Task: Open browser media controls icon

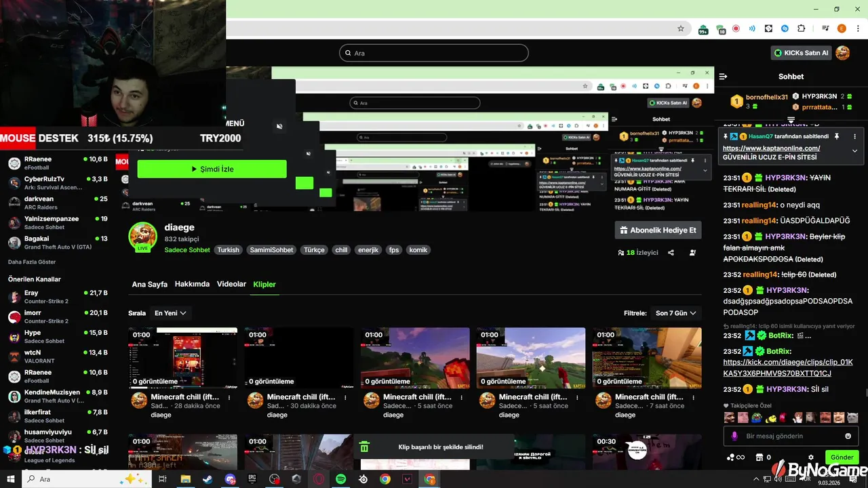Action: coord(825,28)
